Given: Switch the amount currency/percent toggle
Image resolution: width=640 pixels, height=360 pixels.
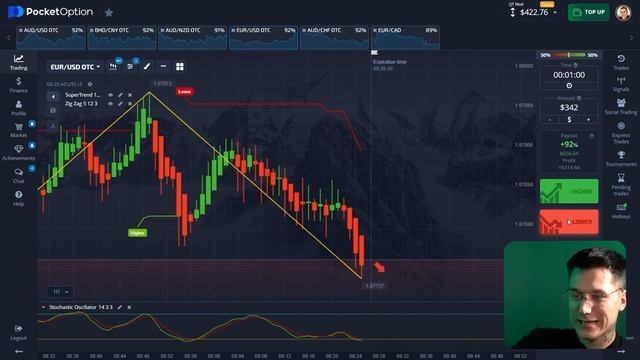Looking at the screenshot, I should click(569, 120).
